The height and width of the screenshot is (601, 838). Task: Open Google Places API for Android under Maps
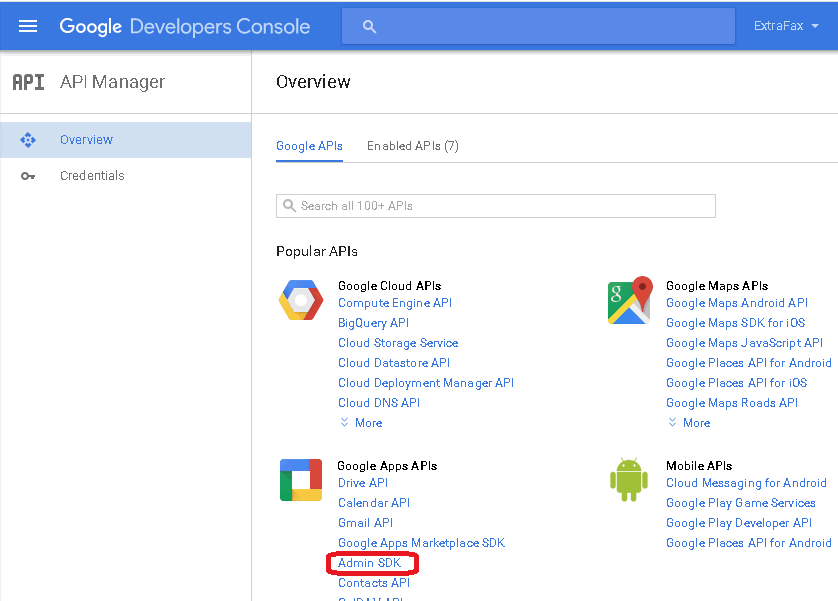pyautogui.click(x=749, y=363)
